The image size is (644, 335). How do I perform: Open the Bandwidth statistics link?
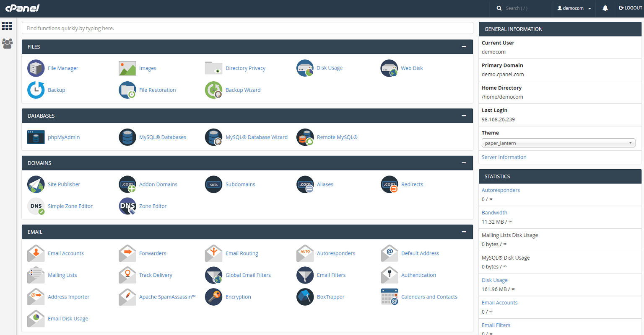(x=494, y=213)
